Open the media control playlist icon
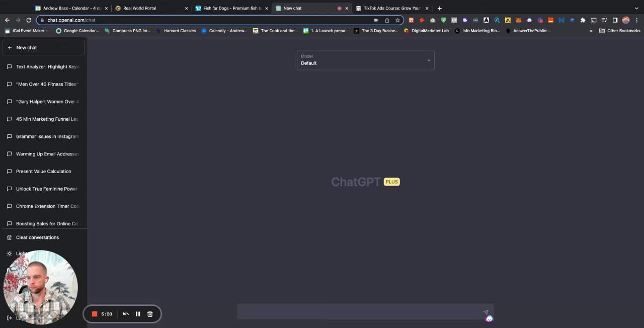Screen dimensions: 644x328 point(604,20)
